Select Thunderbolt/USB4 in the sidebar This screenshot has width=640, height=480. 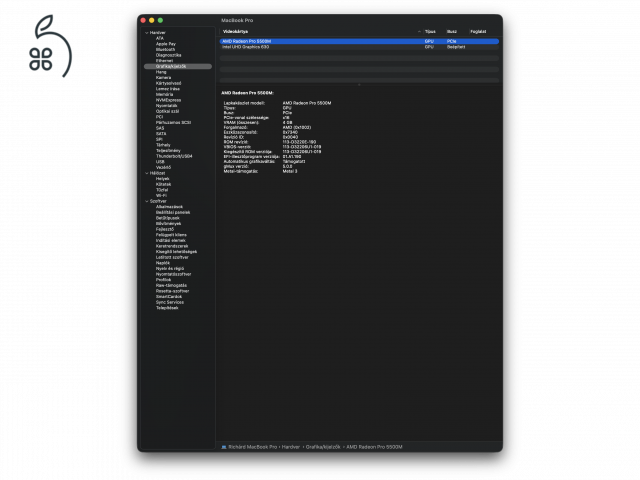[x=174, y=156]
